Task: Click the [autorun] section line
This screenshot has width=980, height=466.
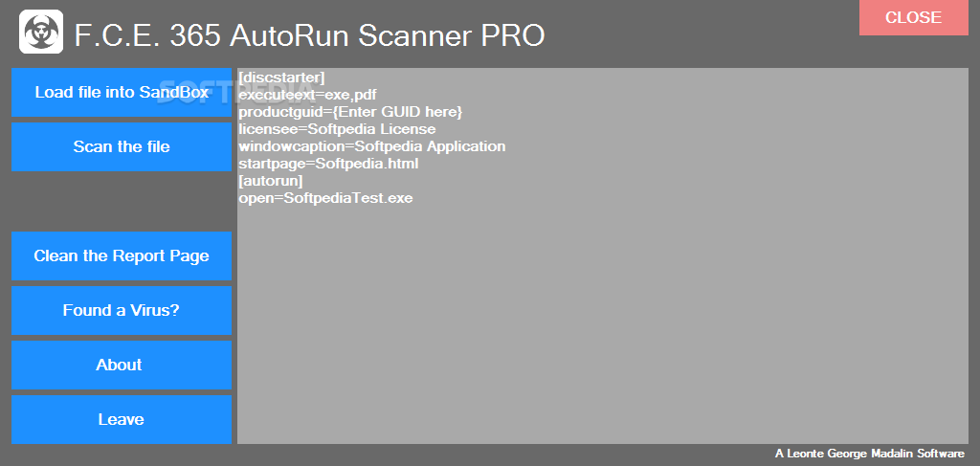Action: (x=271, y=181)
